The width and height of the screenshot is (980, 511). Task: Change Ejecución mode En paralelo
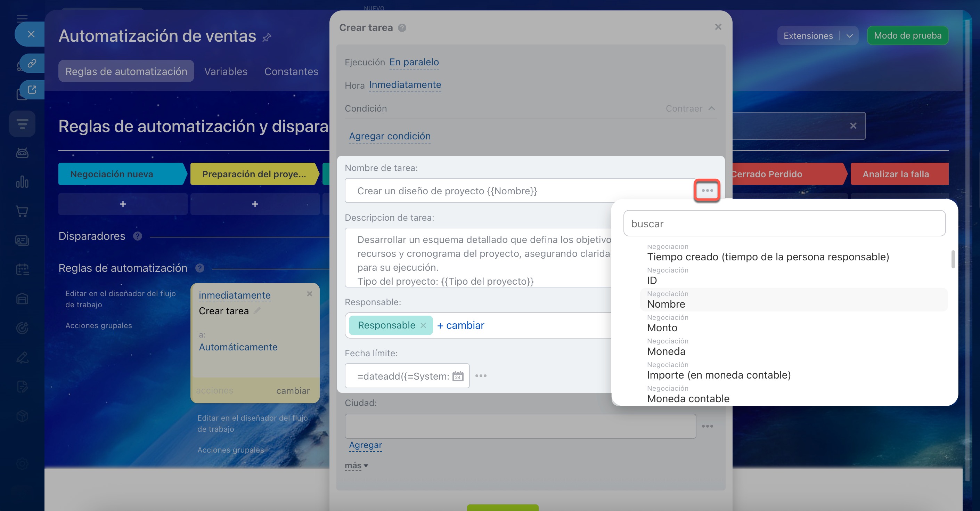(414, 62)
